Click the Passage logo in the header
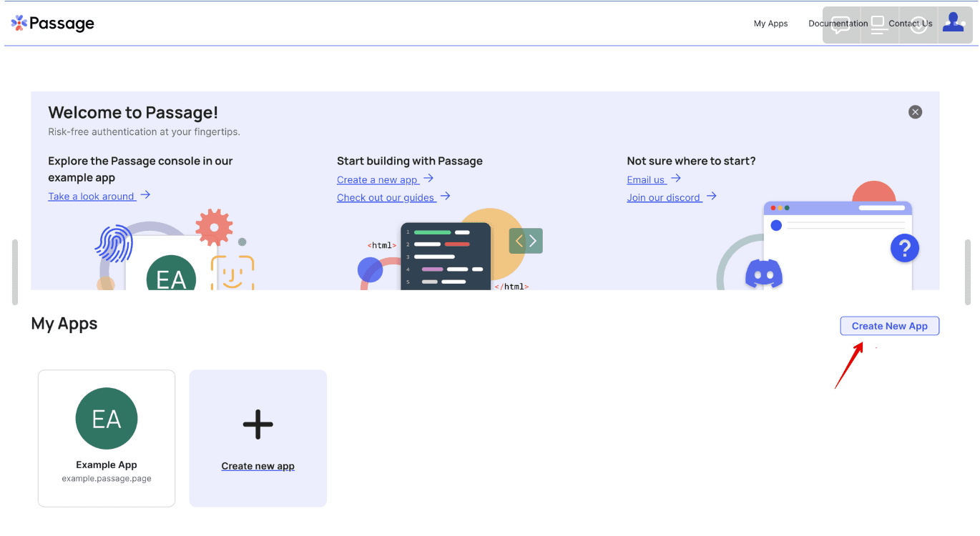This screenshot has height=536, width=980. 52,23
